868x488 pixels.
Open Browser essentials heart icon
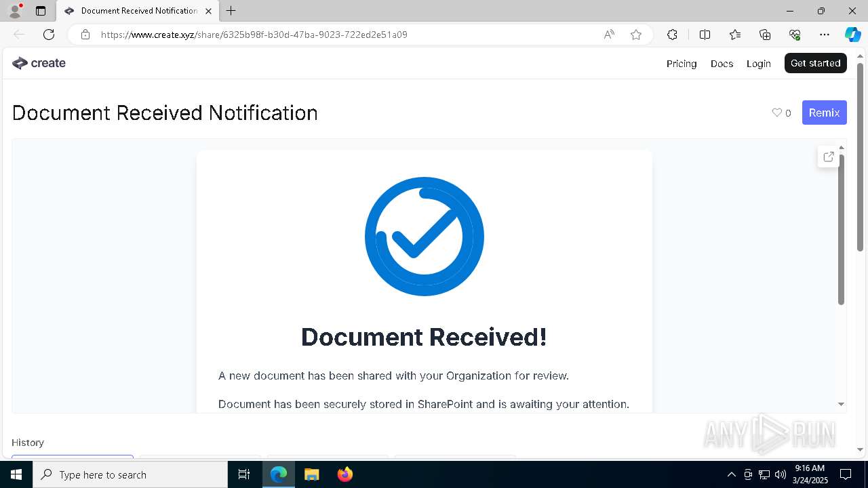[795, 35]
